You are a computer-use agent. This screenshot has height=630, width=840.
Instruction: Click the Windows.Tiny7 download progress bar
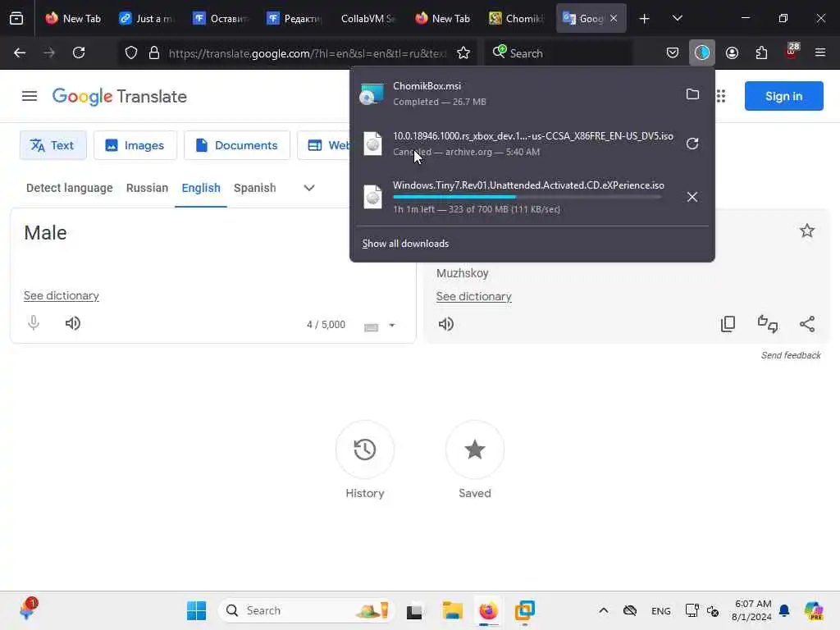tap(527, 197)
